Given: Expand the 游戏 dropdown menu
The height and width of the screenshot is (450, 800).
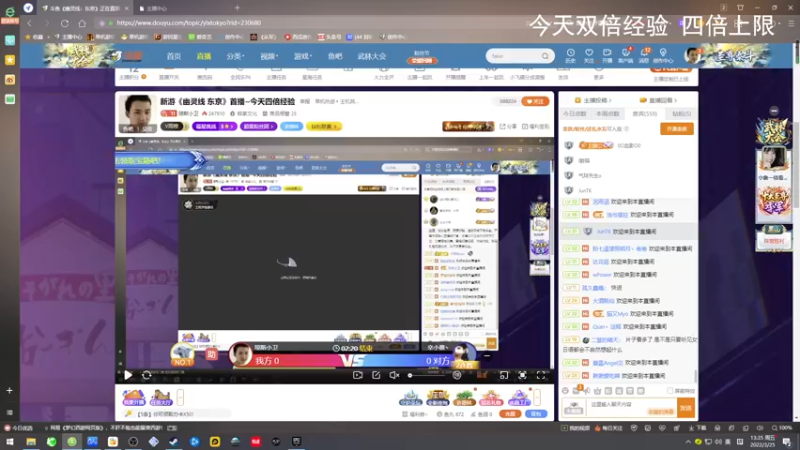Looking at the screenshot, I should 303,56.
